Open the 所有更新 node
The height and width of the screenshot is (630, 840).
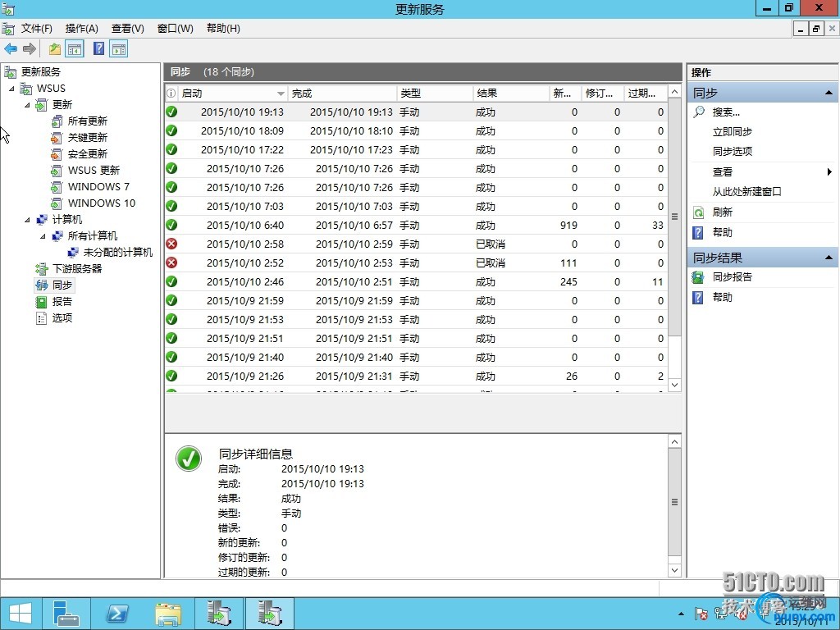click(x=87, y=121)
